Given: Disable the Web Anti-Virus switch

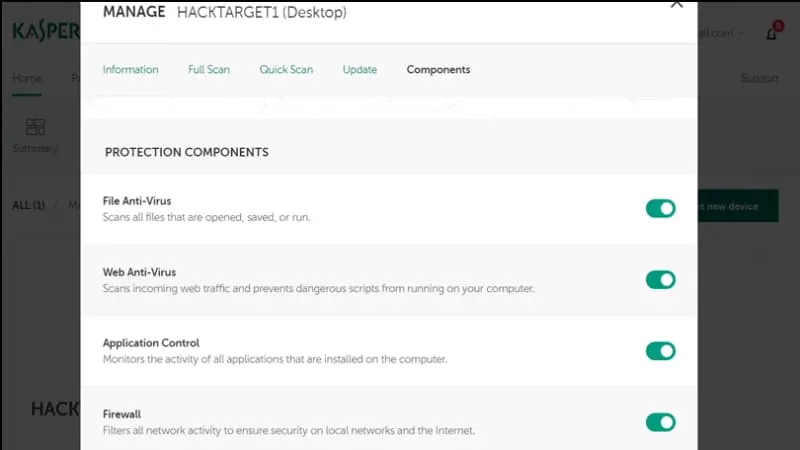Looking at the screenshot, I should (x=661, y=280).
